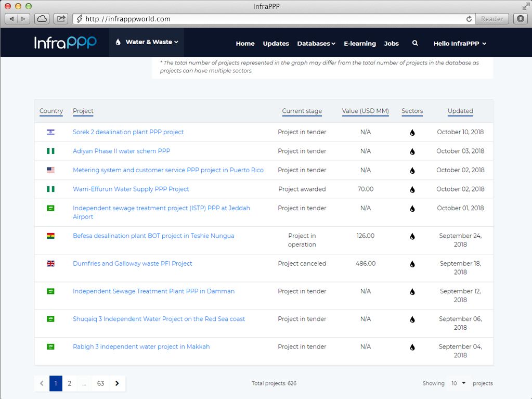
Task: Expand the Water & Waste sector dropdown
Action: tap(147, 42)
